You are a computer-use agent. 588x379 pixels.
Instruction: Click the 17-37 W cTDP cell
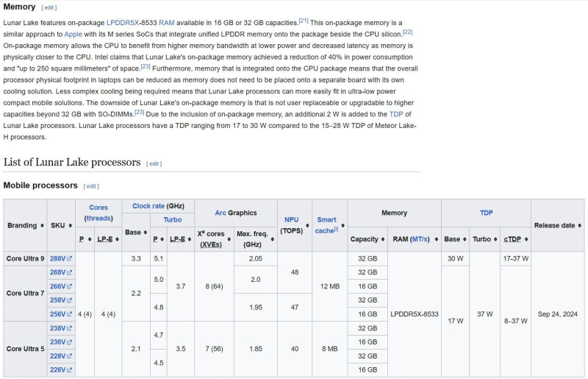pyautogui.click(x=516, y=259)
